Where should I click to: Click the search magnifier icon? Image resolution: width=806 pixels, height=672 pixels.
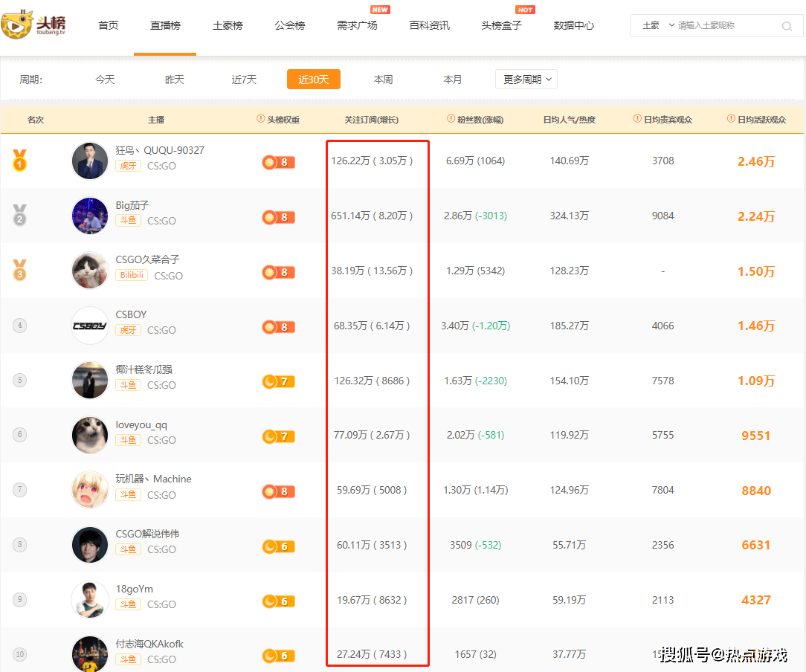click(787, 26)
